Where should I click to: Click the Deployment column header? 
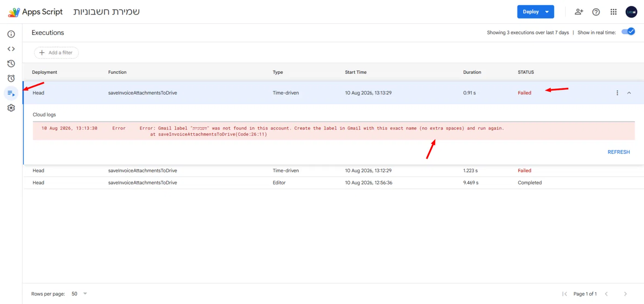click(x=45, y=72)
